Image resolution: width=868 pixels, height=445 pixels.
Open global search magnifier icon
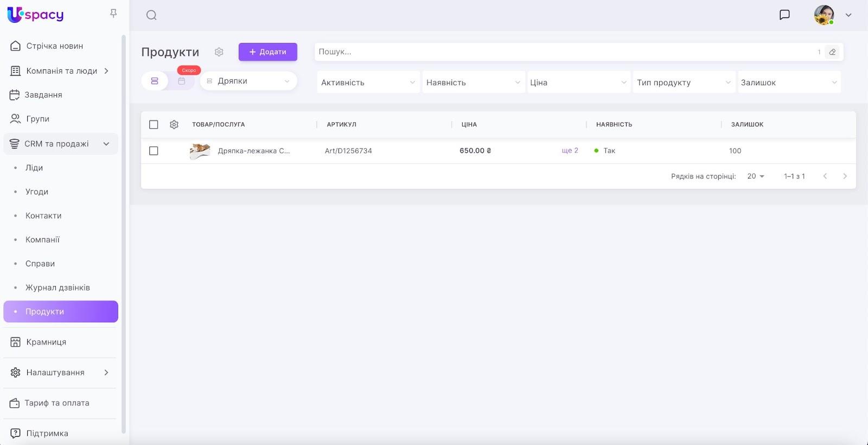point(151,15)
